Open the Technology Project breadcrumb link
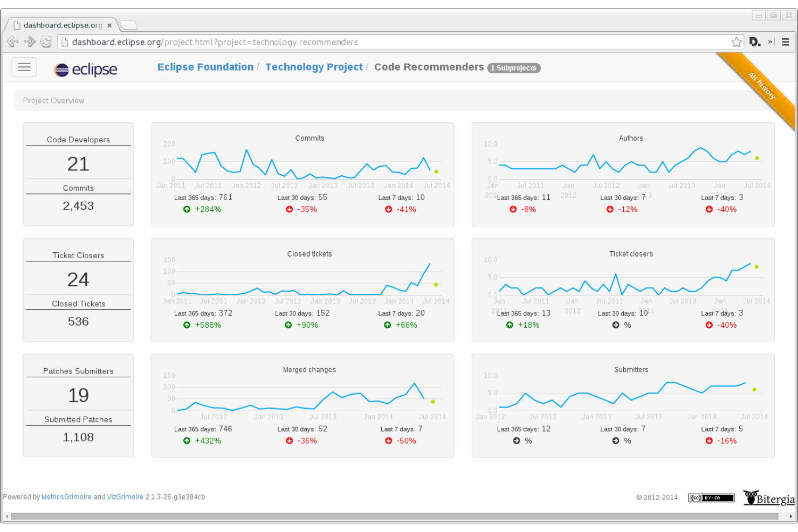Screen dimensions: 798x532 point(314,67)
